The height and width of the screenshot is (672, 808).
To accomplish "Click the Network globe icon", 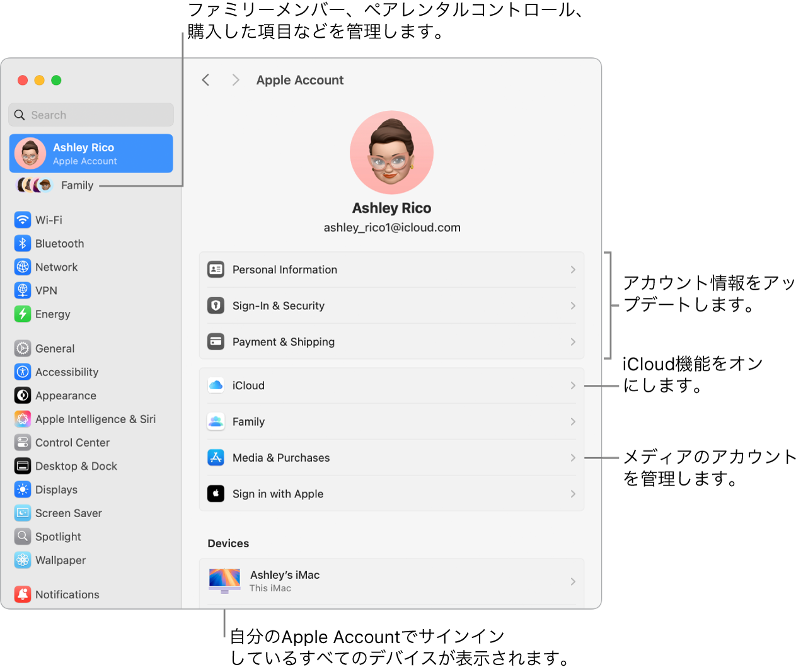I will click(x=23, y=267).
